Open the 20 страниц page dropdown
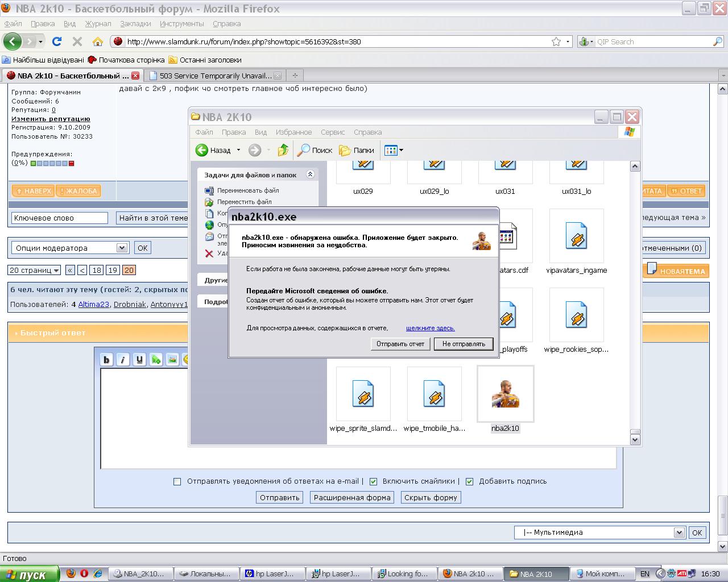This screenshot has height=582, width=728. coord(34,271)
